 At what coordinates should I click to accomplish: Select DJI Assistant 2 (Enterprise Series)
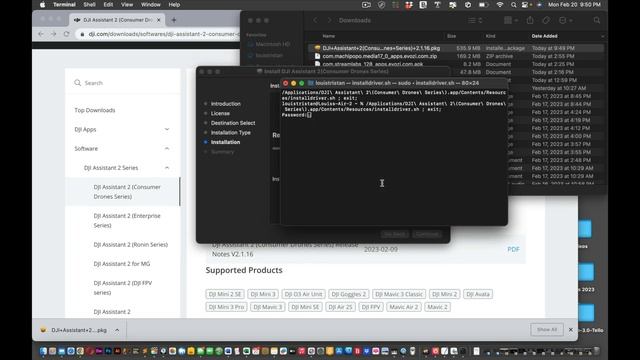[127, 220]
